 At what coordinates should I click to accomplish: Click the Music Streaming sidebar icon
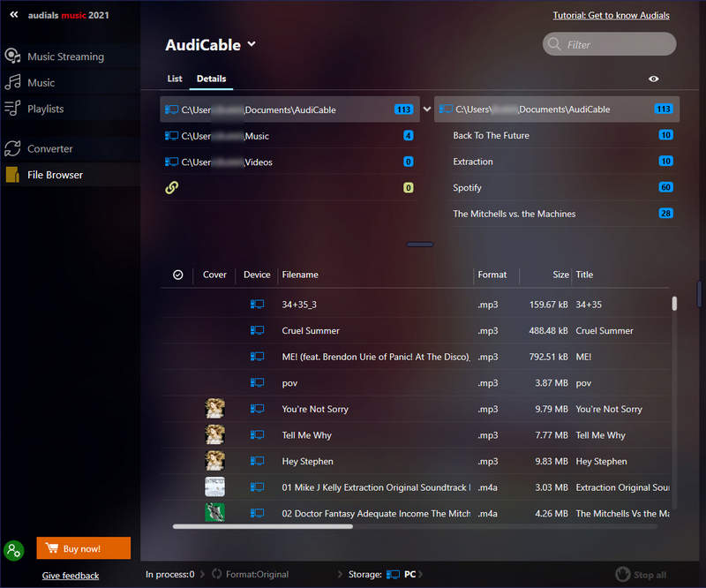pyautogui.click(x=12, y=56)
